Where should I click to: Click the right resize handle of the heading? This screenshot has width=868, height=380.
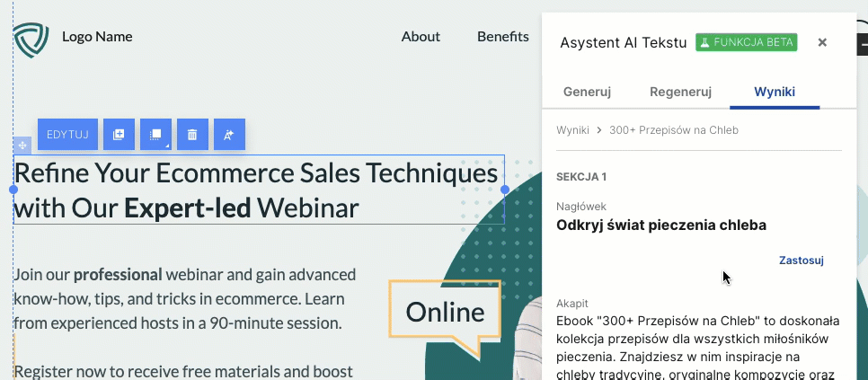tap(505, 190)
